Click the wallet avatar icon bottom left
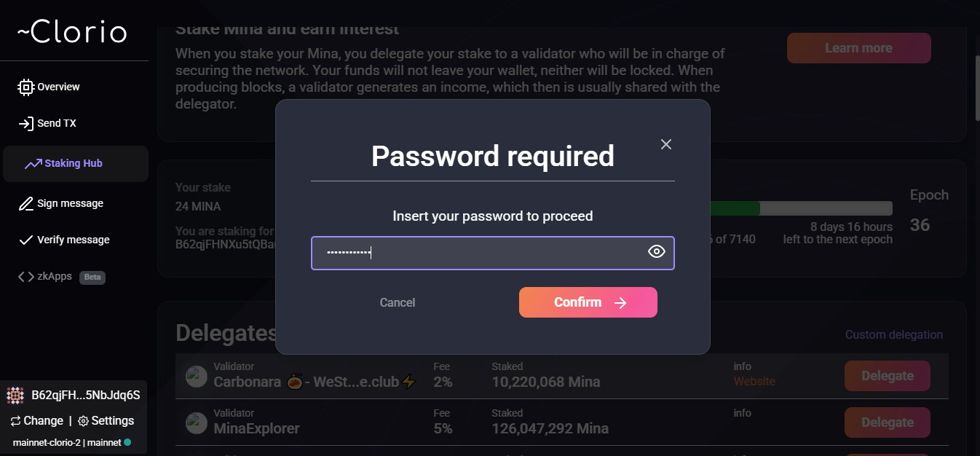 16,395
